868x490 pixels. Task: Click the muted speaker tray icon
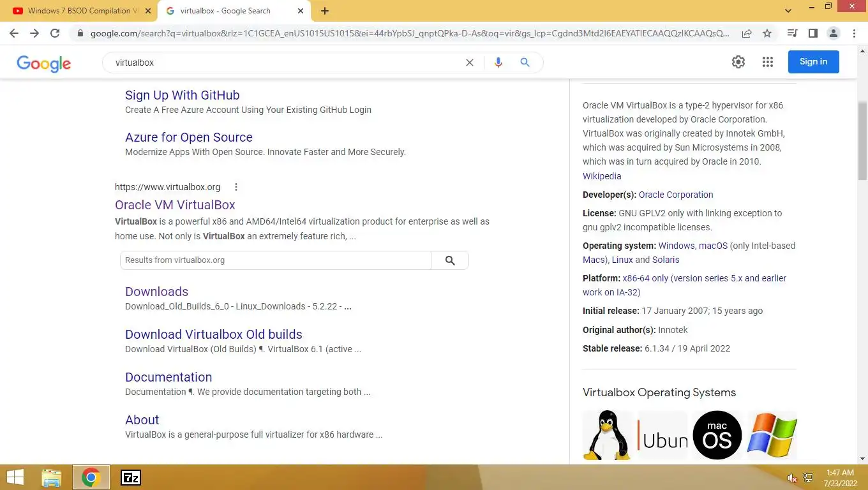[x=793, y=478]
